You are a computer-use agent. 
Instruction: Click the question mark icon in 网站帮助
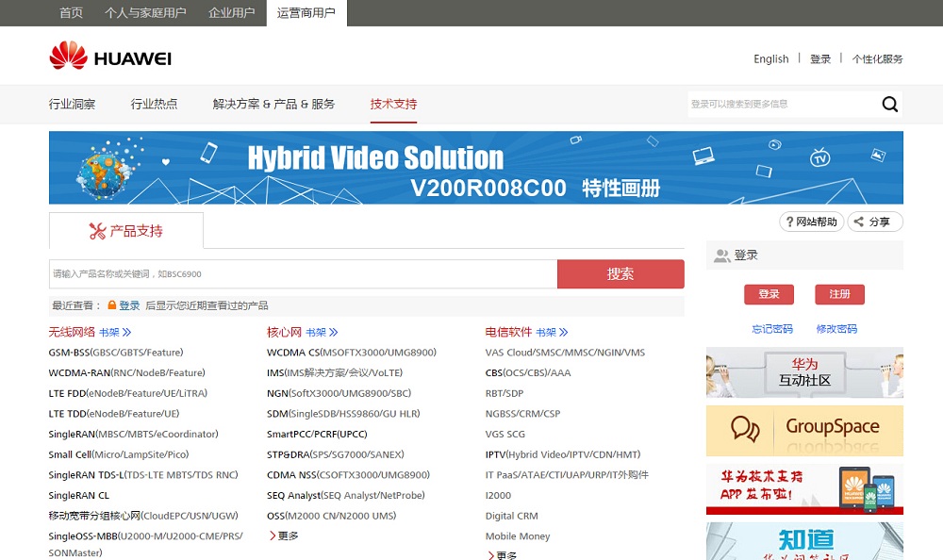point(789,222)
